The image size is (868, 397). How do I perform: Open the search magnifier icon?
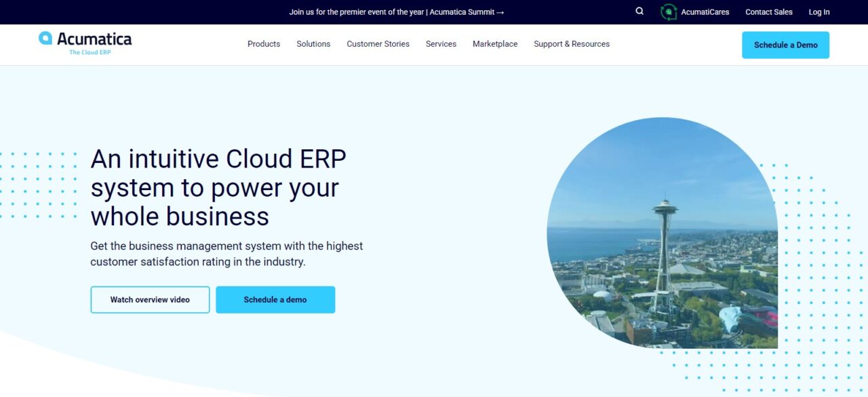click(x=639, y=12)
